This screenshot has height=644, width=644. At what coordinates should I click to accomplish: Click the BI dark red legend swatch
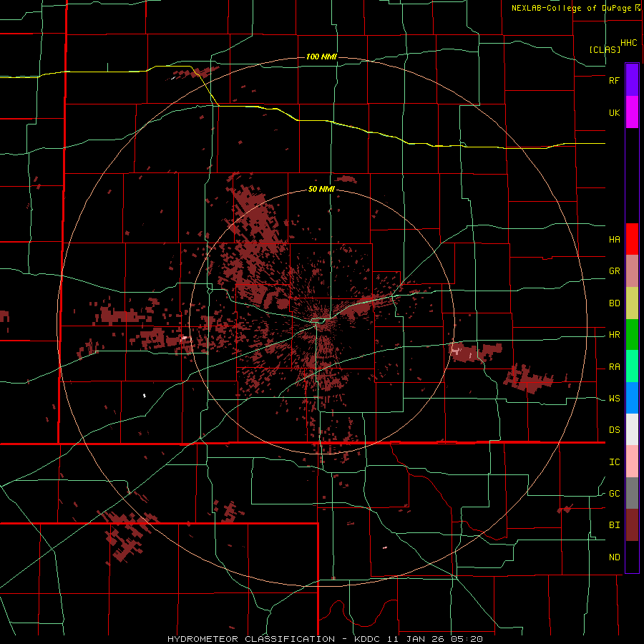[632, 525]
